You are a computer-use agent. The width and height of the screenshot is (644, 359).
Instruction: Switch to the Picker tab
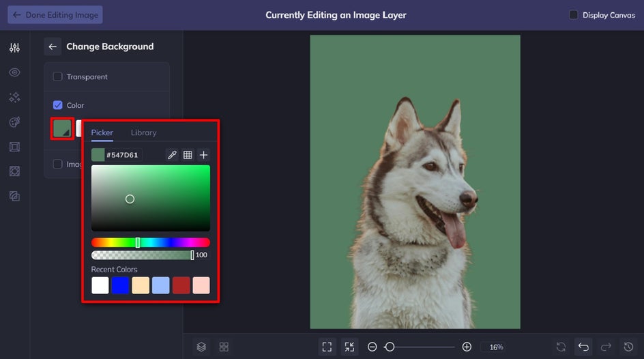[102, 132]
